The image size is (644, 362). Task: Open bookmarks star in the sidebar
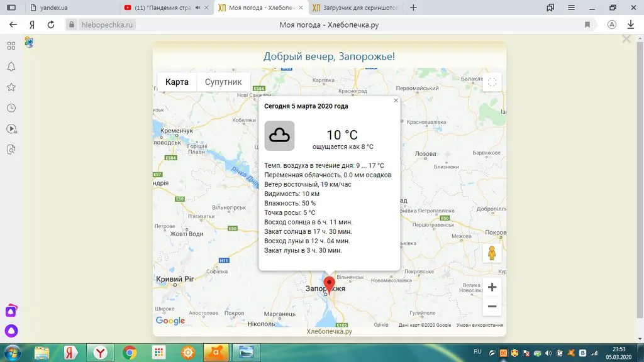pyautogui.click(x=11, y=87)
